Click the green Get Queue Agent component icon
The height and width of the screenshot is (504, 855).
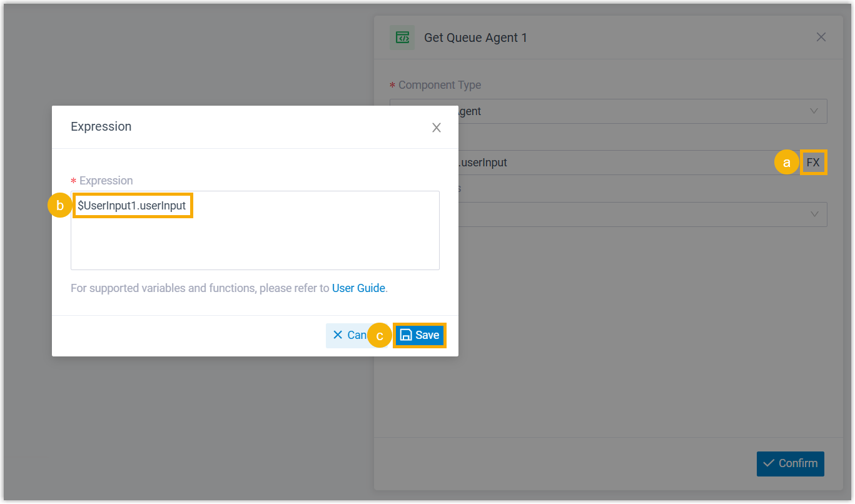[402, 37]
